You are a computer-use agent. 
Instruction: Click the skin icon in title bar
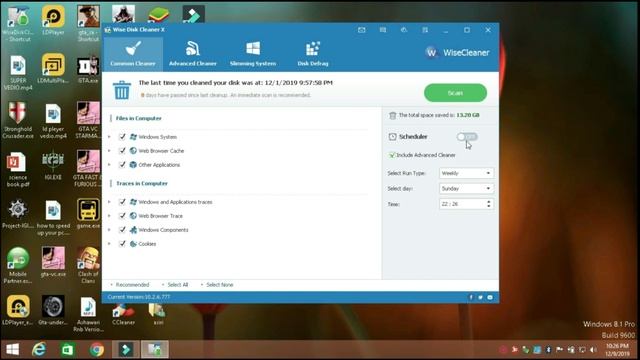click(404, 30)
